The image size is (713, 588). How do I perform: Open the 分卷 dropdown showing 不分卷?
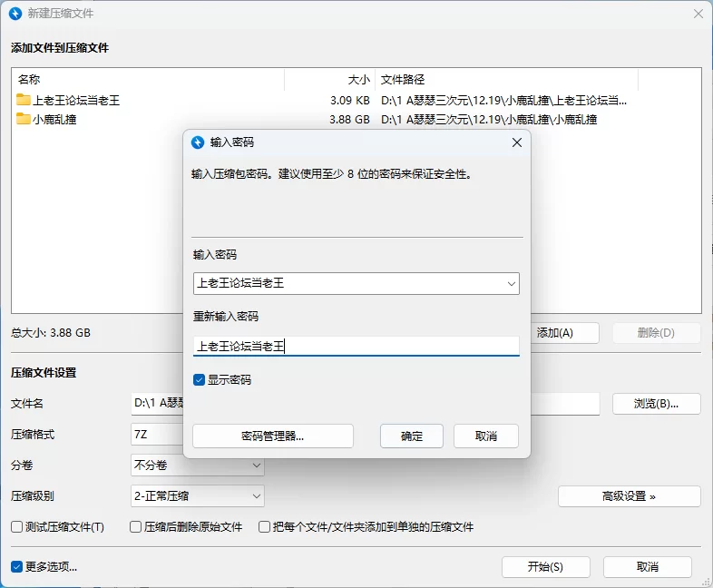tap(198, 465)
